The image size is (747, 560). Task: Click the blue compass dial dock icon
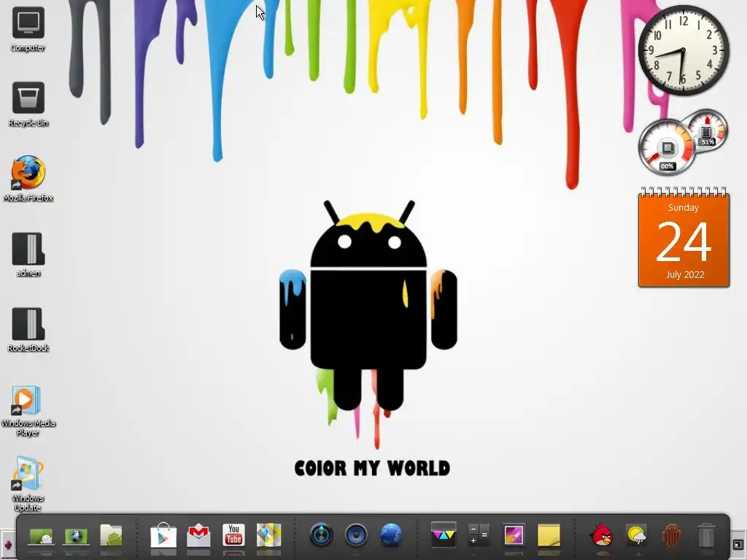coord(321,534)
